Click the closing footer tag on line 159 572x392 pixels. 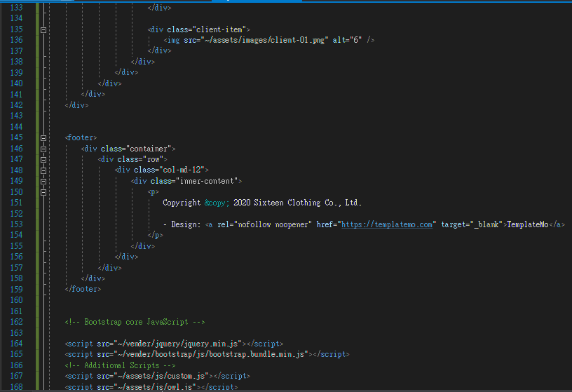tap(83, 289)
